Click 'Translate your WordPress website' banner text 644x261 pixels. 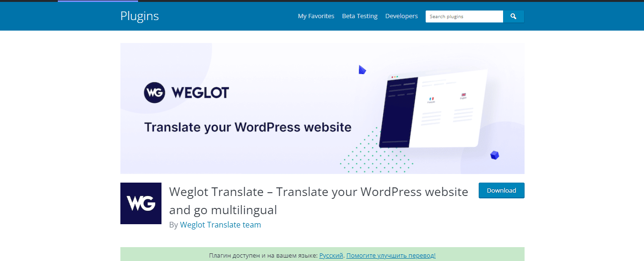[x=248, y=128]
